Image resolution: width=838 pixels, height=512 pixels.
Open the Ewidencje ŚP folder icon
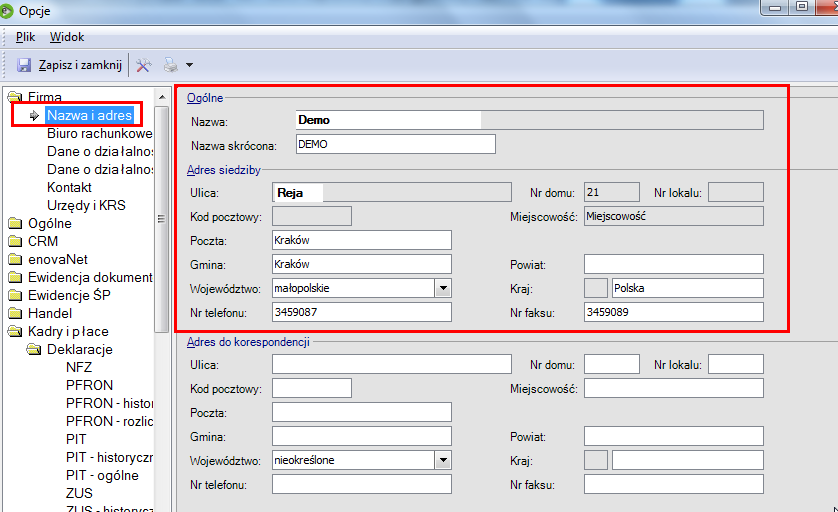15,295
